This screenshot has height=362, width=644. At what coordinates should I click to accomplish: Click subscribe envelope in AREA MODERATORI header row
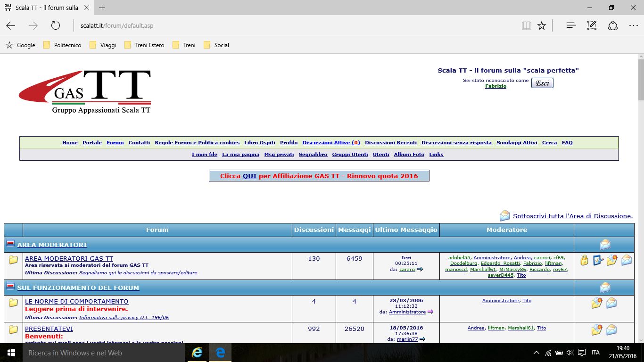(605, 245)
